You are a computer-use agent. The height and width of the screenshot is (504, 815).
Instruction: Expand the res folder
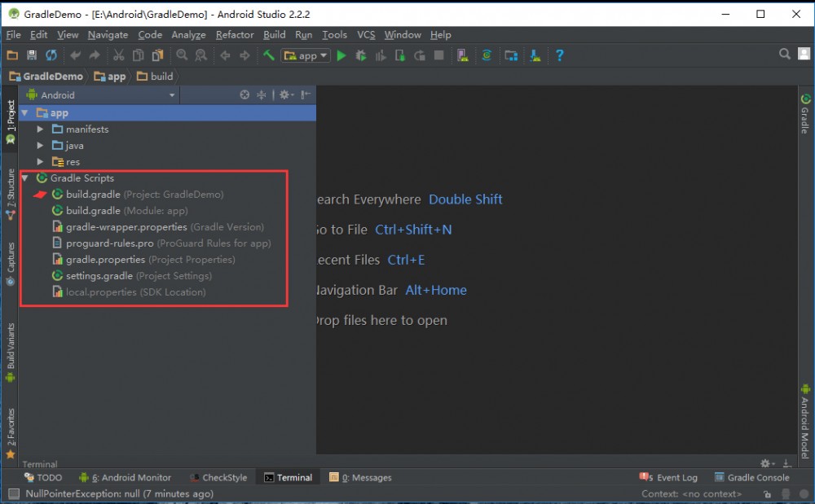(x=40, y=162)
